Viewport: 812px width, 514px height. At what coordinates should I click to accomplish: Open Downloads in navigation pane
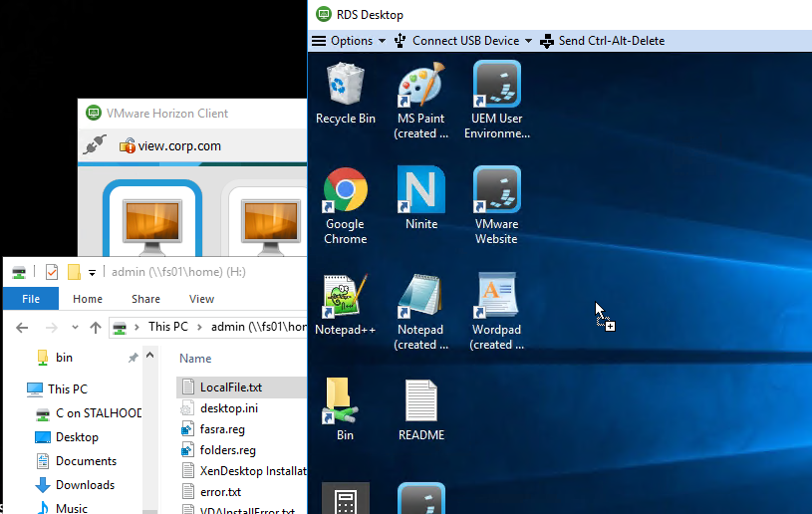[85, 484]
